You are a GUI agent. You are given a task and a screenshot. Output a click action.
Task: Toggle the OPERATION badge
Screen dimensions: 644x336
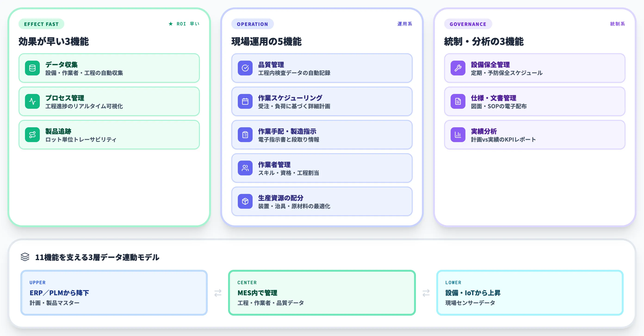click(253, 24)
